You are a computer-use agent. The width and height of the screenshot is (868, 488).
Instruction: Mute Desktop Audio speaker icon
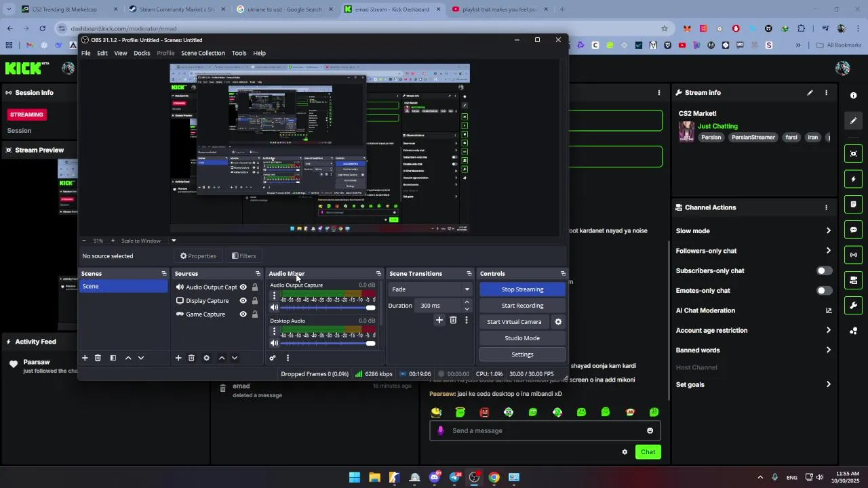(275, 343)
